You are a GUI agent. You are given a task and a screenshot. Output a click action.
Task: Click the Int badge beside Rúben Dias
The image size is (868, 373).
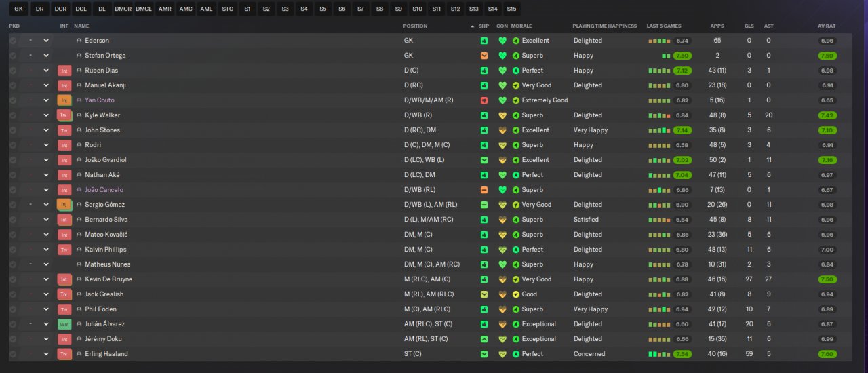[64, 71]
